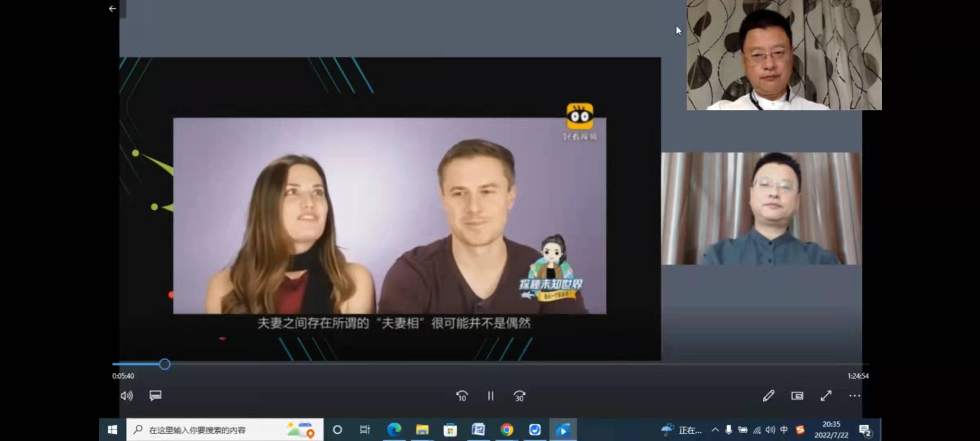Screen dimensions: 980x441
Task: Open the Sogou input method tray icon
Action: pyautogui.click(x=800, y=430)
